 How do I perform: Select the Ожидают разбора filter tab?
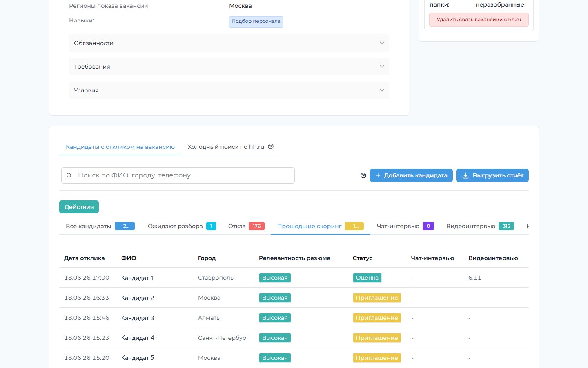(182, 226)
